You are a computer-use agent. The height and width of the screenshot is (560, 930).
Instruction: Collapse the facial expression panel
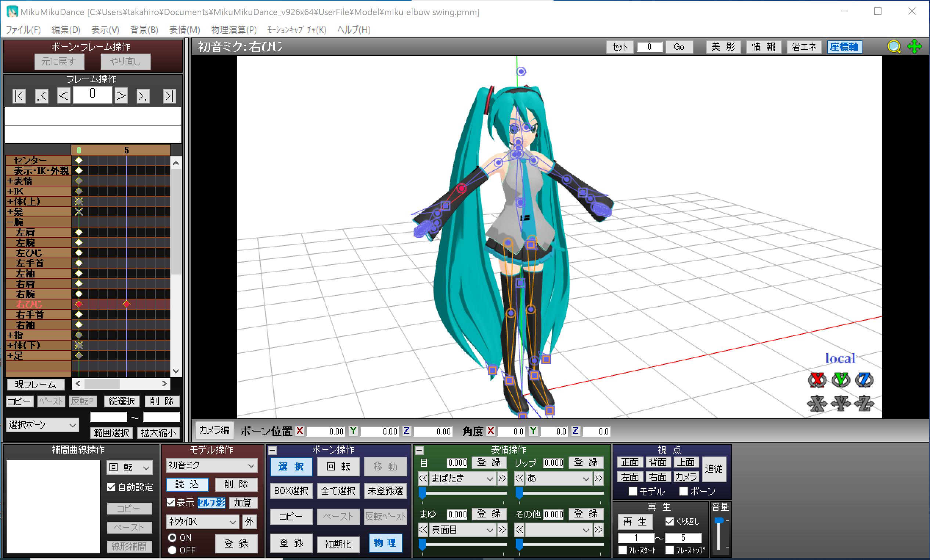[419, 450]
